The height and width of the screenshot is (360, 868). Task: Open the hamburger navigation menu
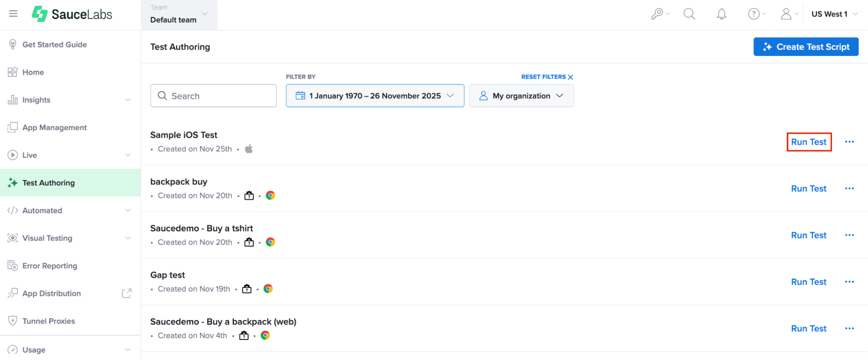click(x=13, y=13)
